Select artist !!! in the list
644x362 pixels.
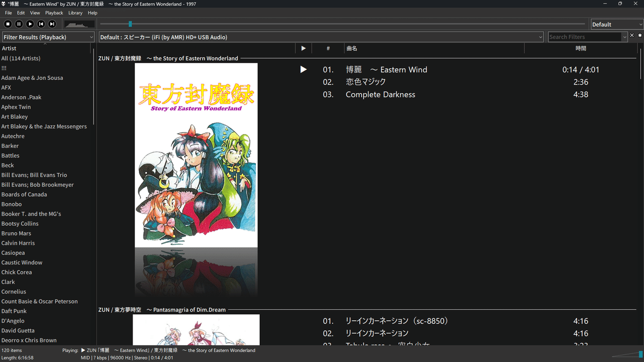tap(4, 68)
